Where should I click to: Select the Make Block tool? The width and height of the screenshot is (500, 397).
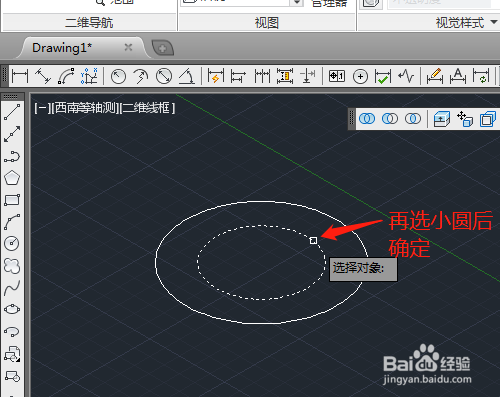coord(12,376)
